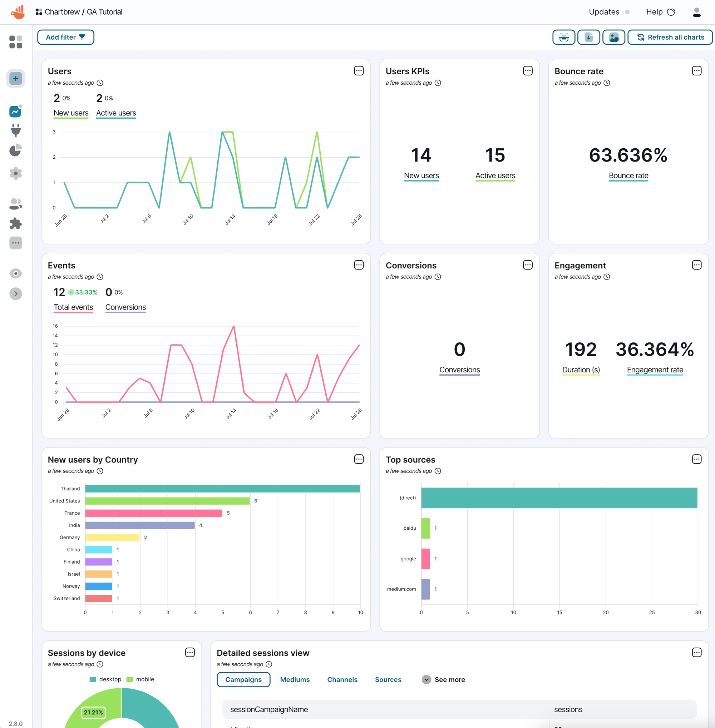This screenshot has height=728, width=715.
Task: Click the Refresh all charts button
Action: coord(670,37)
